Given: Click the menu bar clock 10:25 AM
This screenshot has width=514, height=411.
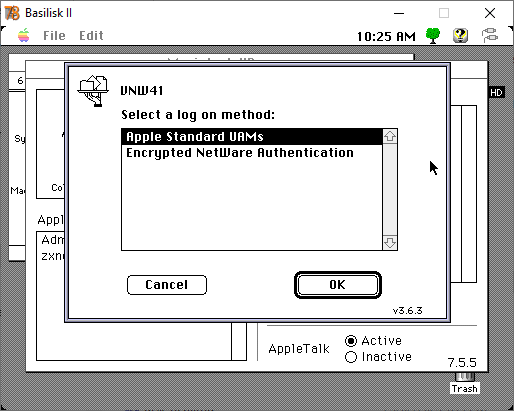Looking at the screenshot, I should 386,36.
